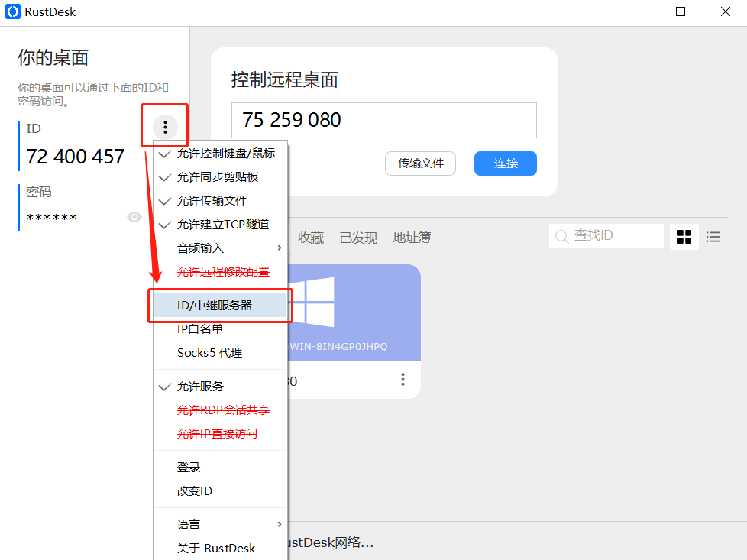Image resolution: width=747 pixels, height=560 pixels.
Task: Click the blue 连接 button
Action: (x=506, y=163)
